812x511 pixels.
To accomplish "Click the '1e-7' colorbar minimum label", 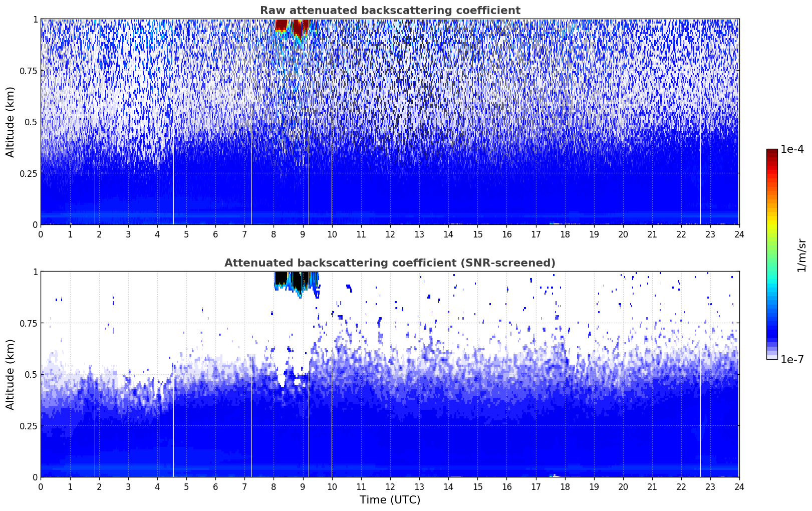I will click(792, 360).
